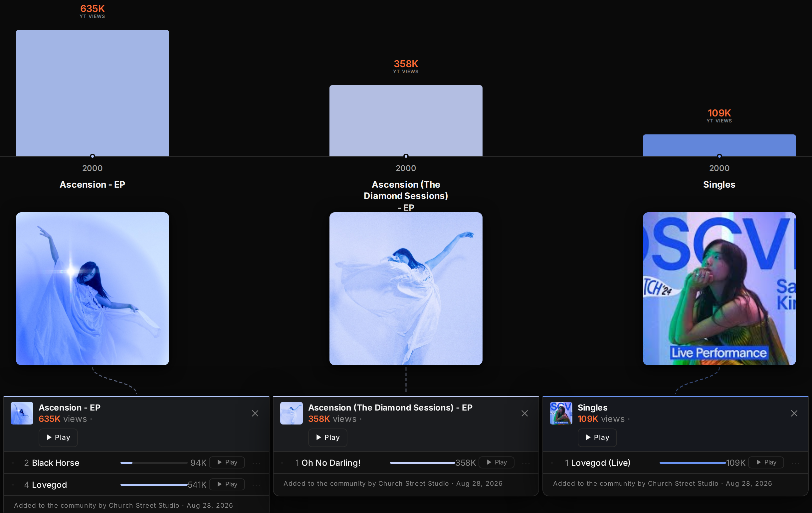812x513 pixels.
Task: Open more options for Black Horse track
Action: point(256,463)
